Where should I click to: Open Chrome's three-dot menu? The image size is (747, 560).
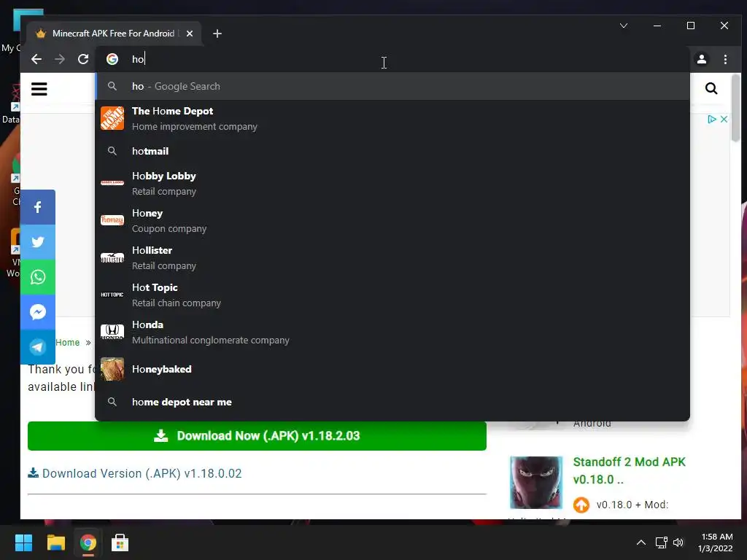[725, 59]
